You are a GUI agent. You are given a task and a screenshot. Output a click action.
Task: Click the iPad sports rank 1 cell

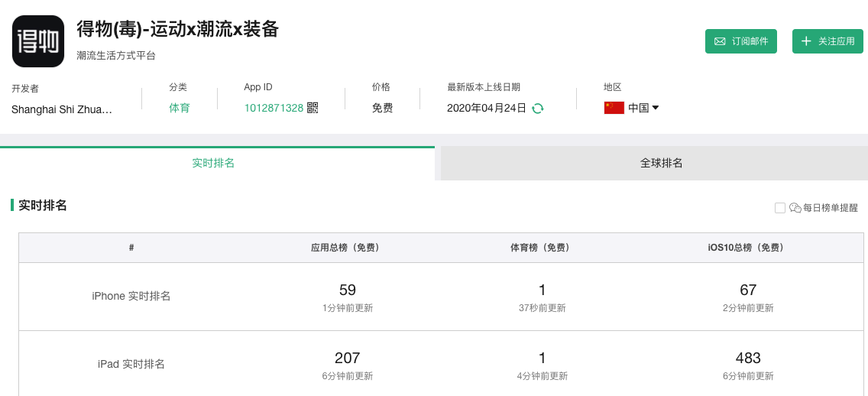tap(542, 358)
